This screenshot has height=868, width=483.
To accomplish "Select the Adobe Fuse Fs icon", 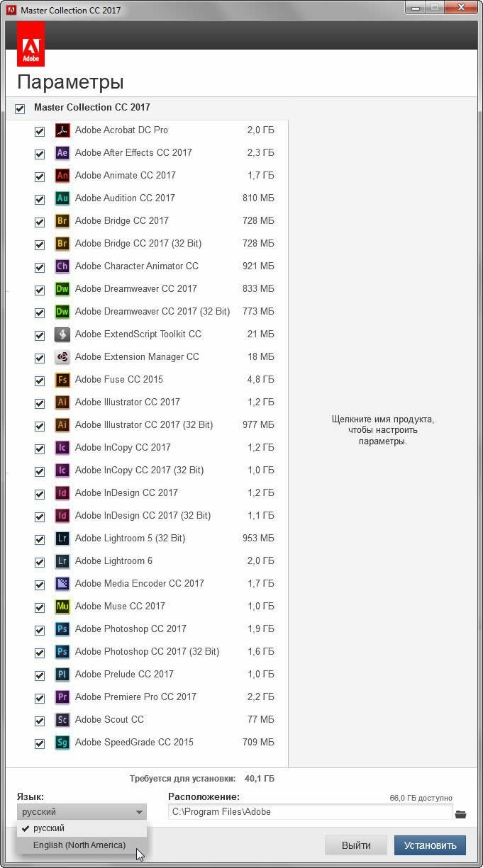I will [62, 380].
